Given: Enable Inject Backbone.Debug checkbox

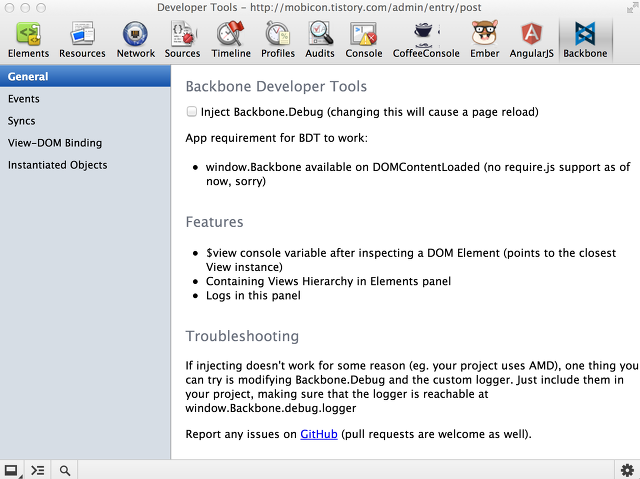Looking at the screenshot, I should [x=191, y=111].
